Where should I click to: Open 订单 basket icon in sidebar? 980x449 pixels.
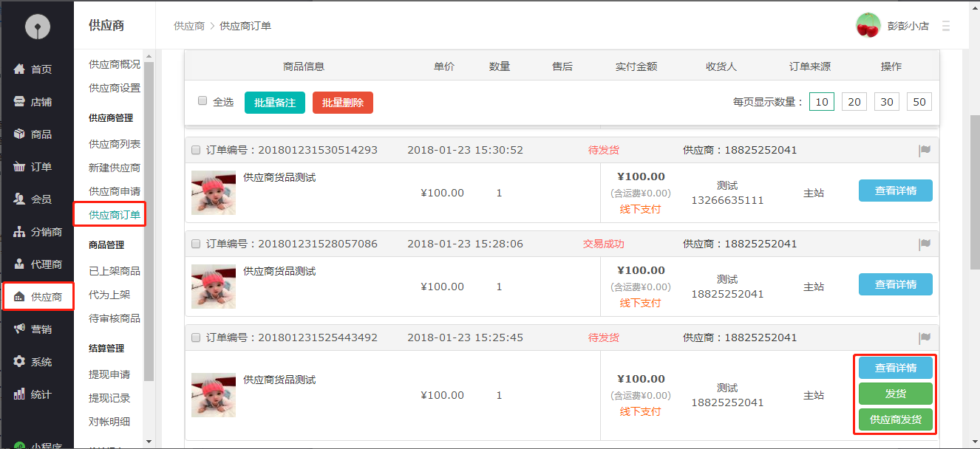(x=20, y=167)
